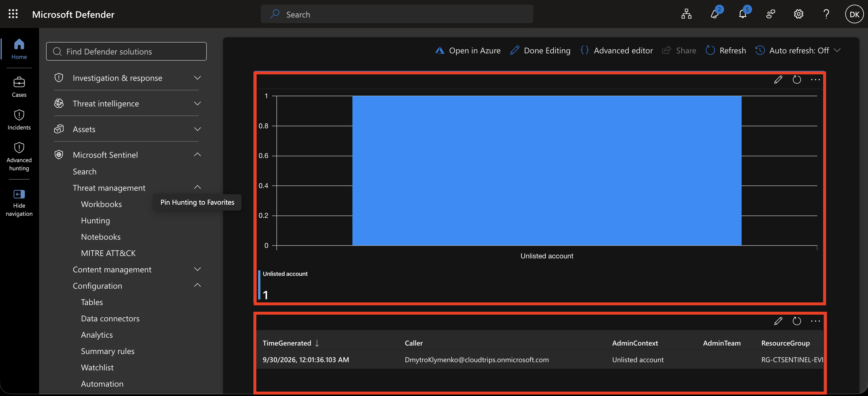Select the DmytroKlymenko@cloudtrips.onmicrosoft.com cell
This screenshot has width=868, height=396.
tap(477, 360)
